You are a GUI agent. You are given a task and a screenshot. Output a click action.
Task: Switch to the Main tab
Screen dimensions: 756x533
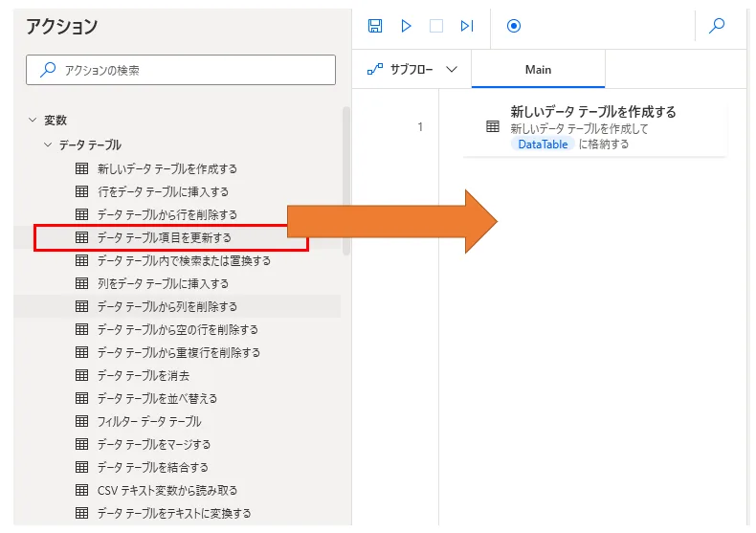(x=538, y=70)
